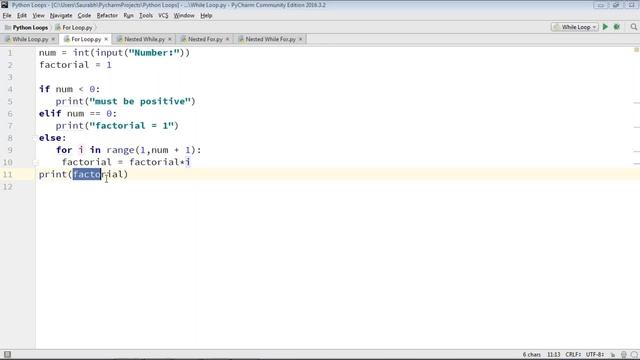Viewport: 640px width, 360px height.
Task: Open the Code menu
Action: coord(84,16)
